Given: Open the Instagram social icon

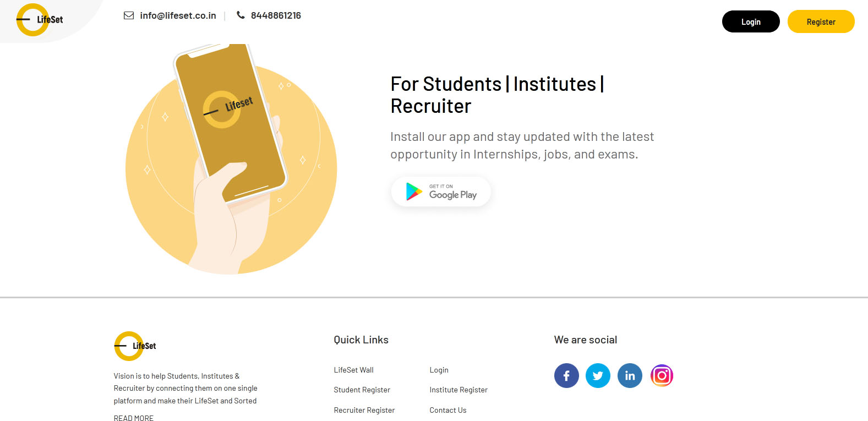Looking at the screenshot, I should tap(662, 376).
